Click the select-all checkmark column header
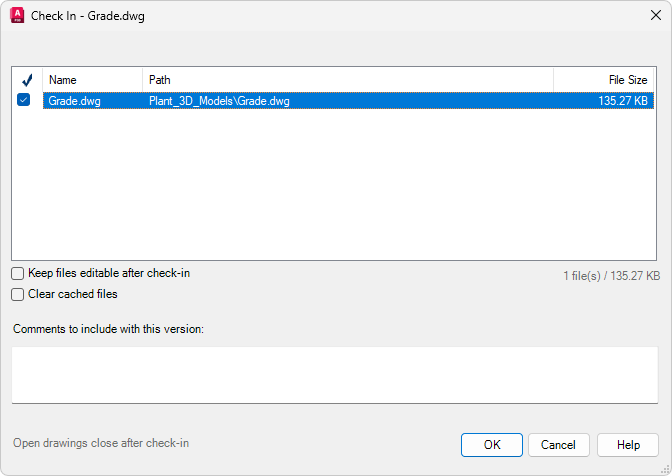672x476 pixels. coord(27,80)
